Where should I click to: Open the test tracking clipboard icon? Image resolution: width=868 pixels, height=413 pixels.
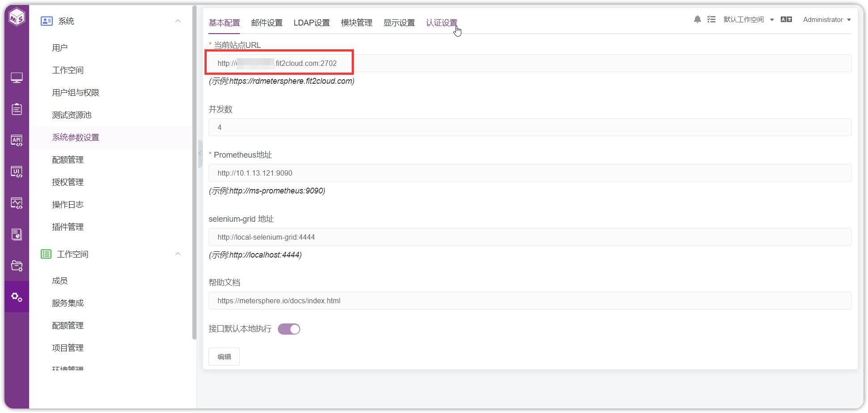(17, 109)
